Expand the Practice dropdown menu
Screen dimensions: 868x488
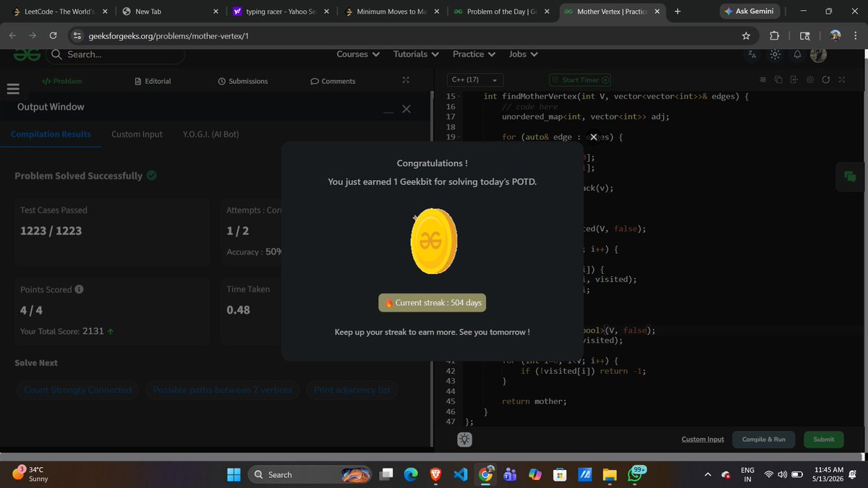474,54
